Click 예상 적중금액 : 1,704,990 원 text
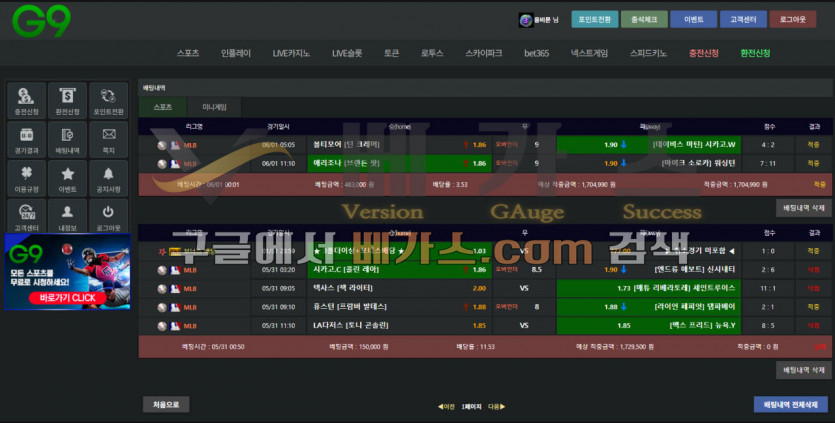This screenshot has width=835, height=423. (576, 184)
